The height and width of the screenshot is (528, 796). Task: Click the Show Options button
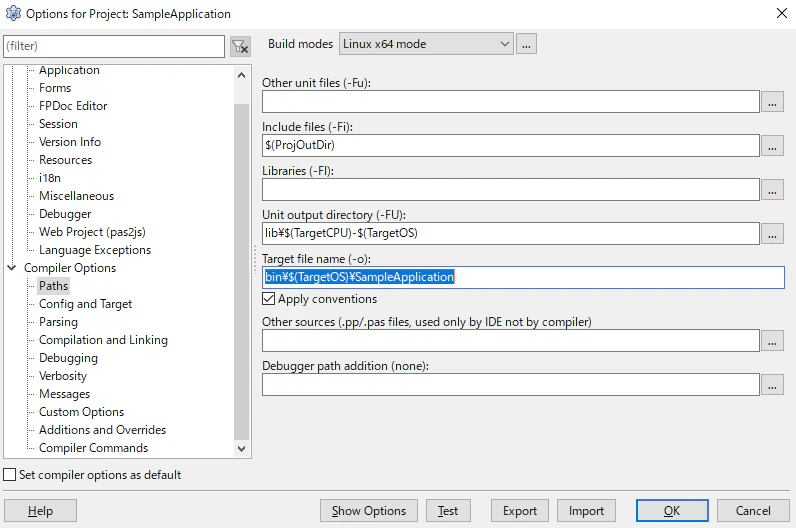click(369, 511)
